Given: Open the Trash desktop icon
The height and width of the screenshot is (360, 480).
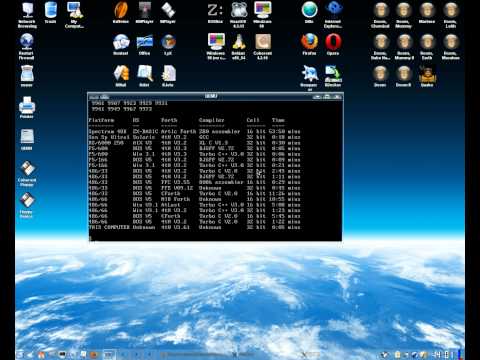Looking at the screenshot, I should (x=51, y=12).
